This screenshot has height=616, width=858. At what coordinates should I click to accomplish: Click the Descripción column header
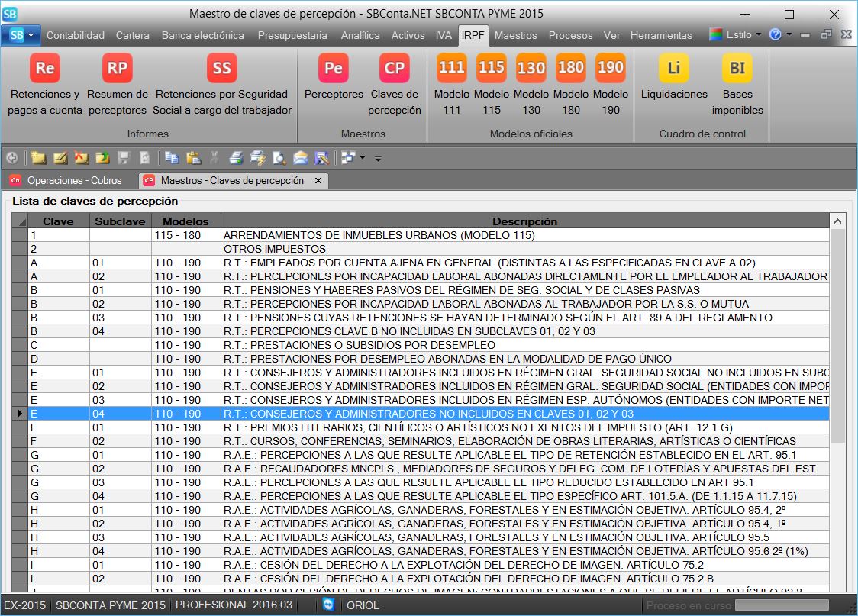[x=524, y=221]
